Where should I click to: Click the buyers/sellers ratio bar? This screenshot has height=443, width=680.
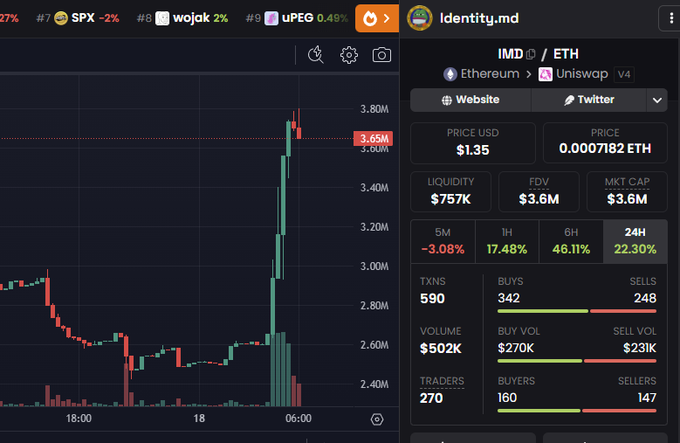coord(577,411)
